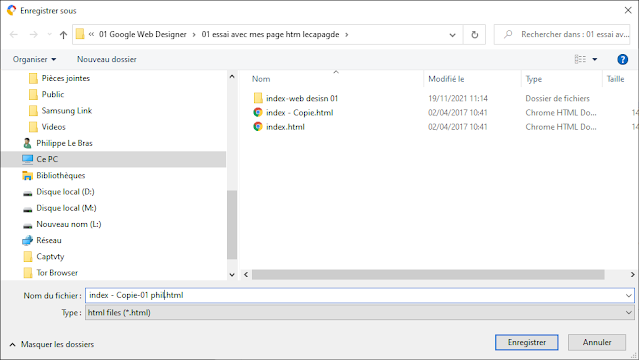Click the Réseau network icon

(x=27, y=241)
